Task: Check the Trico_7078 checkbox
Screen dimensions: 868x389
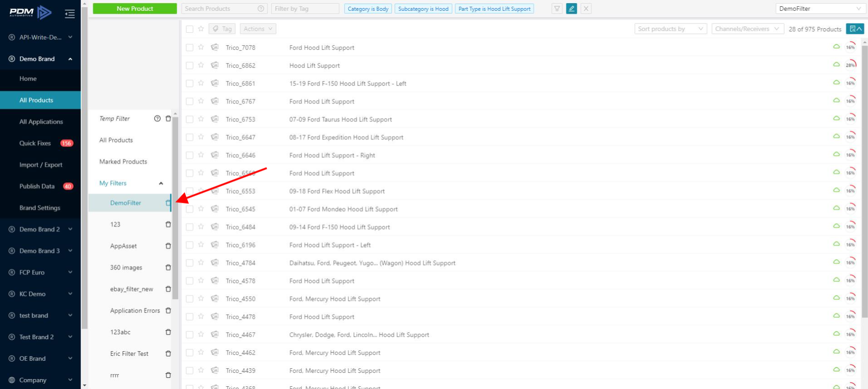Action: point(190,48)
